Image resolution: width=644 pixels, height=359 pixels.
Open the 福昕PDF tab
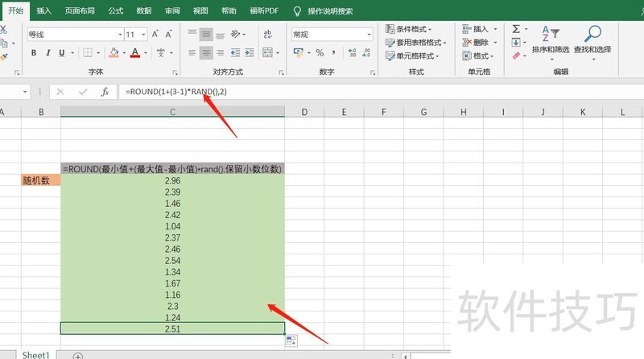[264, 11]
